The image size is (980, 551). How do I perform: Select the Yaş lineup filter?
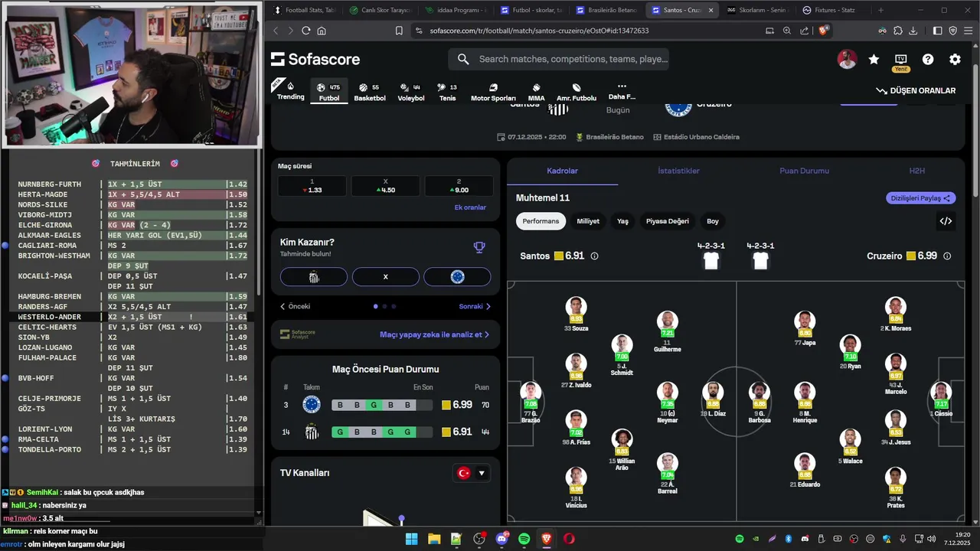pyautogui.click(x=622, y=221)
